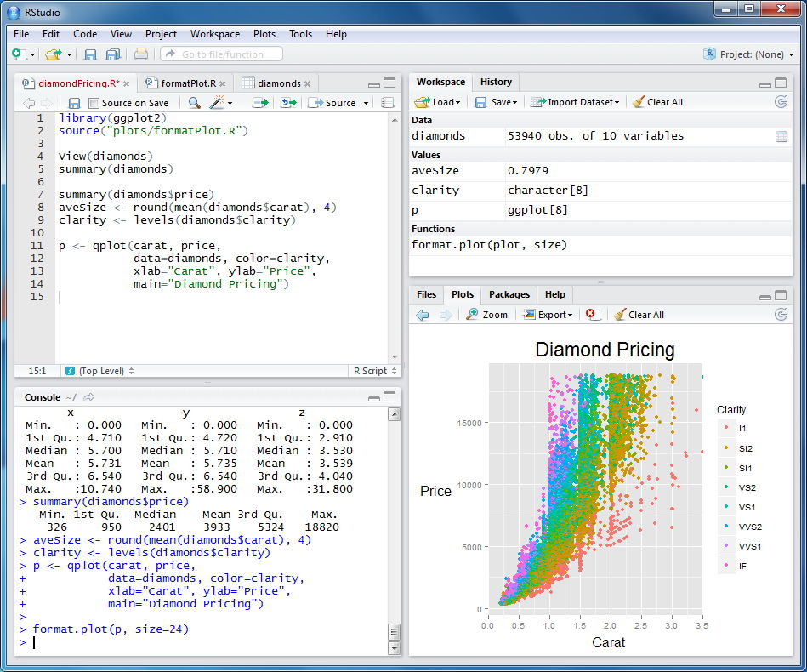Switch to the Packages tab
This screenshot has width=807, height=672.
pyautogui.click(x=509, y=294)
